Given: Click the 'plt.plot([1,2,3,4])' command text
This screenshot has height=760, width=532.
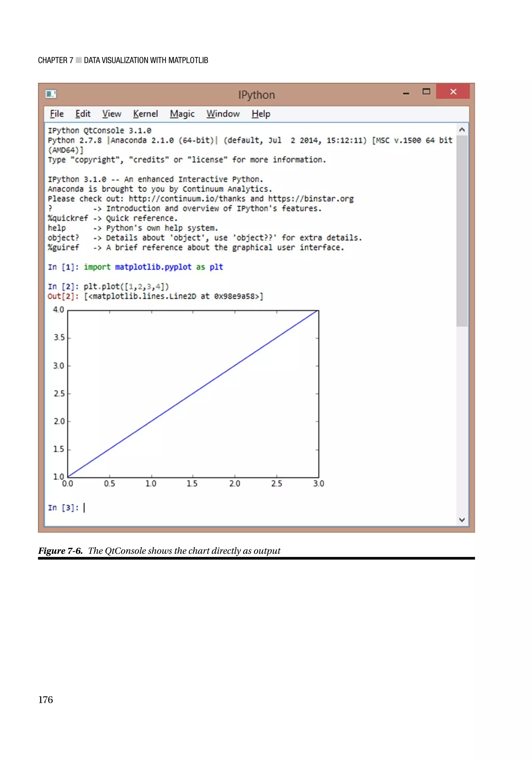Looking at the screenshot, I should (x=126, y=287).
